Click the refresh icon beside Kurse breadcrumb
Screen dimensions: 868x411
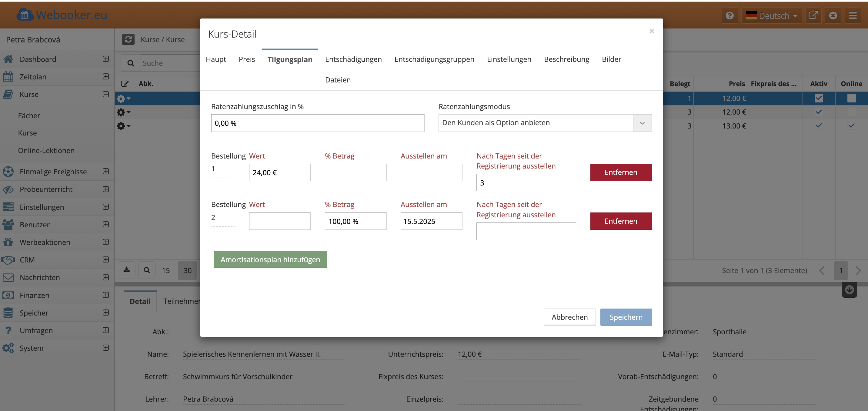[x=128, y=39]
